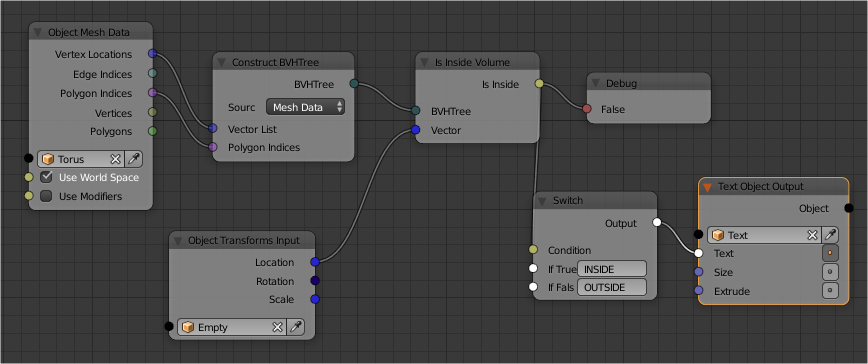Click the Vector List input socket
868x364 pixels.
(x=213, y=128)
